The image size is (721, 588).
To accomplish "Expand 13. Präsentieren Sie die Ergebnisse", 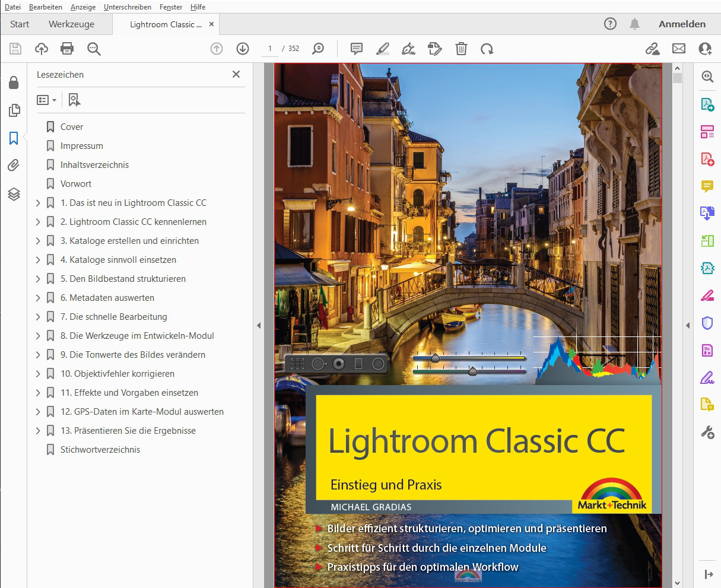I will click(38, 431).
